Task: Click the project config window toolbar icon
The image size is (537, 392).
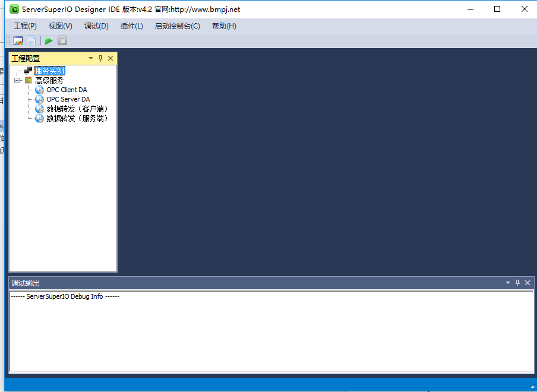Action: click(x=18, y=41)
